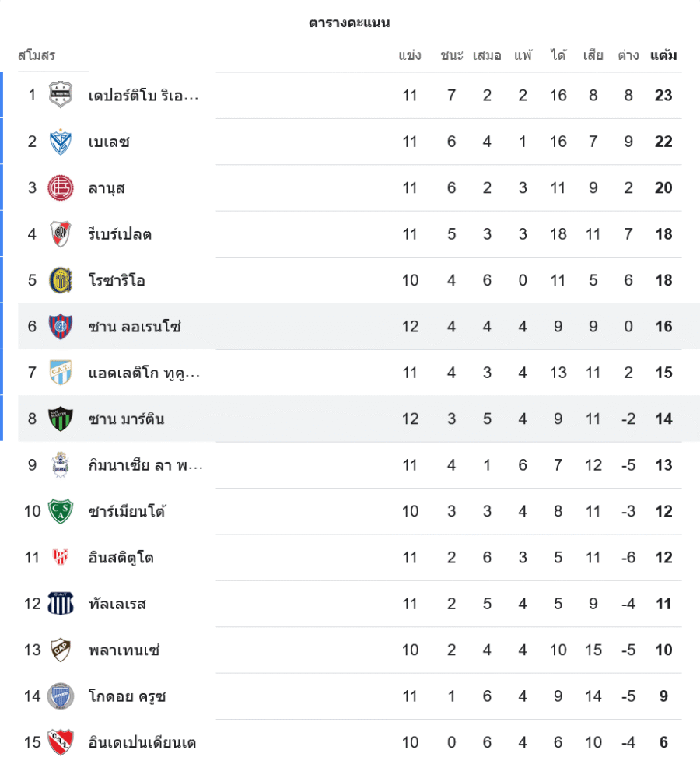
Task: Click the Sarmiento (ซาร์เมียนโต้) green crest
Action: tap(60, 511)
